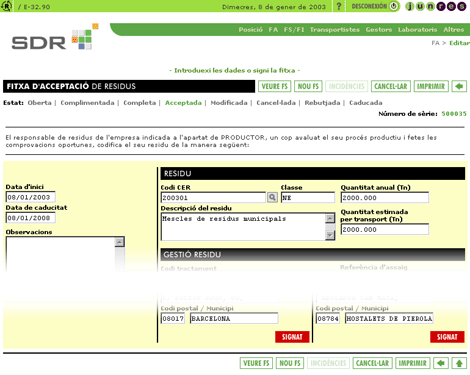Click the Observacions scroll up arrow
This screenshot has width=470, height=375.
[x=119, y=242]
